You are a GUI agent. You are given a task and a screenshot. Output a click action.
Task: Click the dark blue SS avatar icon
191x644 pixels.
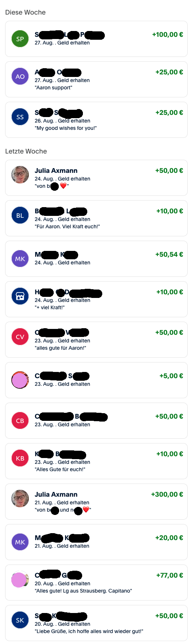[20, 117]
